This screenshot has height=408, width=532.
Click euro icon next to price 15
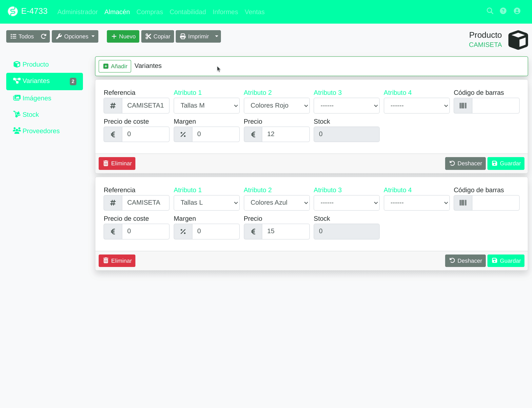pyautogui.click(x=253, y=232)
